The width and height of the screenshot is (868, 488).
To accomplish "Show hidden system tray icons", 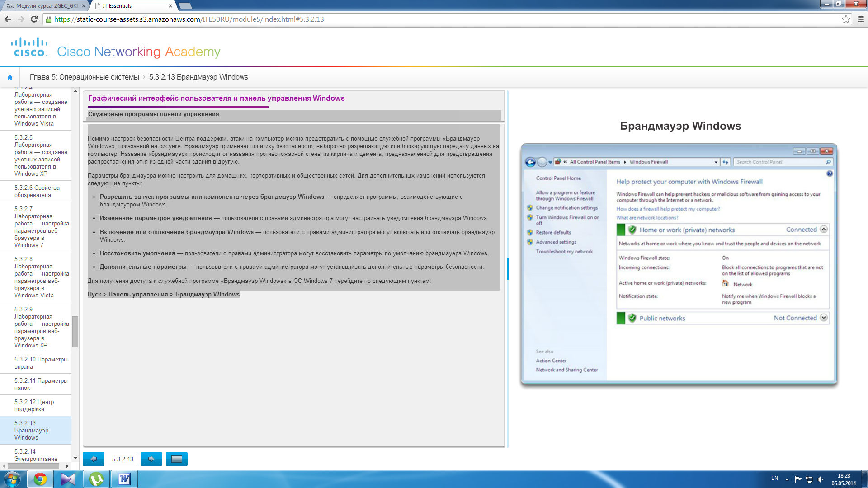I will coord(787,479).
